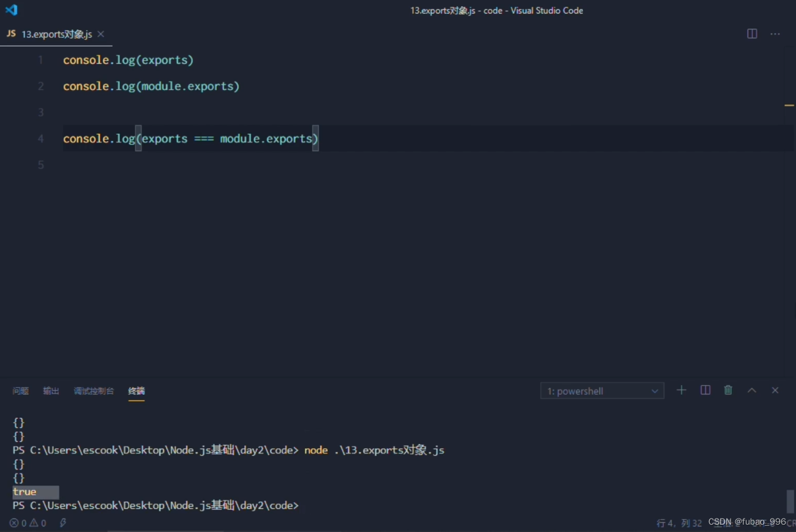Click the window title text
This screenshot has height=532, width=796.
497,10
